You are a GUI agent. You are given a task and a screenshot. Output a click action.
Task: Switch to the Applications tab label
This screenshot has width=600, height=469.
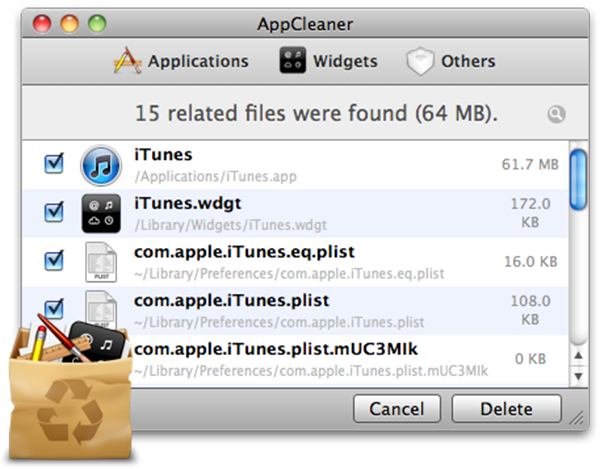click(198, 61)
